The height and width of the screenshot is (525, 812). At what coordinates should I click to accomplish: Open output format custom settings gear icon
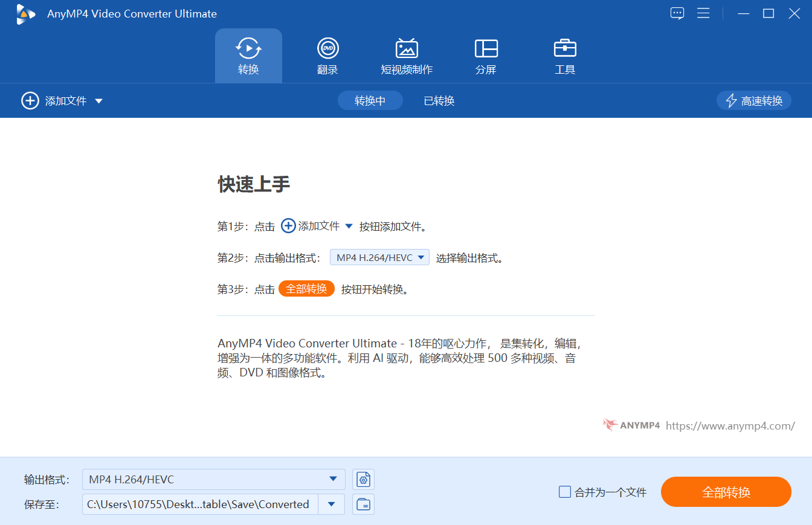363,480
